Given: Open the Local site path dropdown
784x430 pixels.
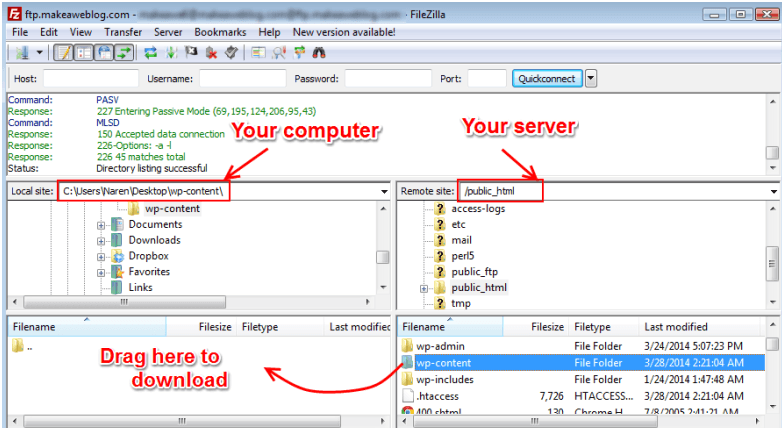Looking at the screenshot, I should [x=384, y=192].
